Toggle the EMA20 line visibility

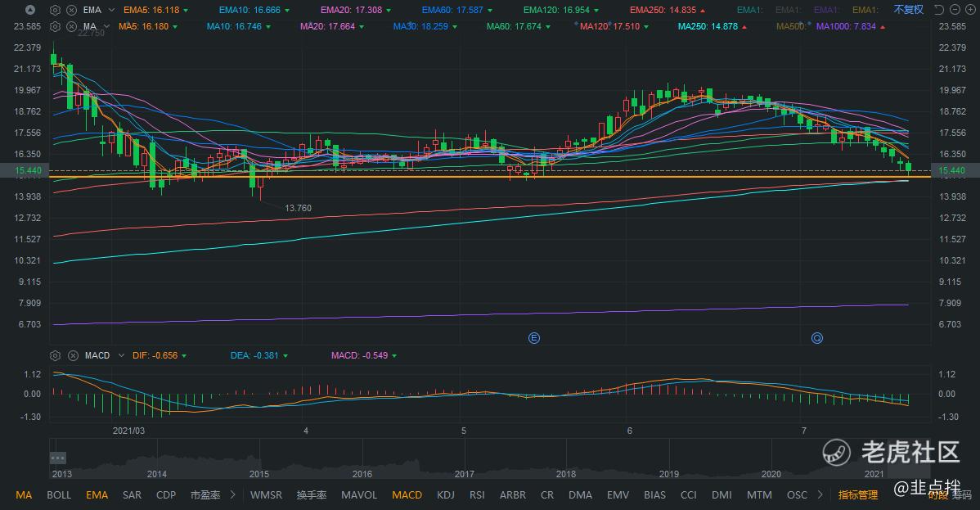coord(356,10)
